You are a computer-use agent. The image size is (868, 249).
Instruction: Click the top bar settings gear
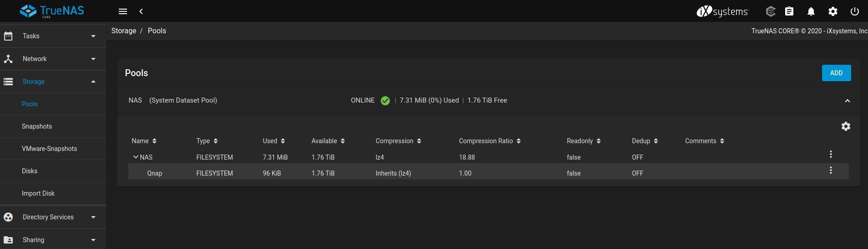832,11
